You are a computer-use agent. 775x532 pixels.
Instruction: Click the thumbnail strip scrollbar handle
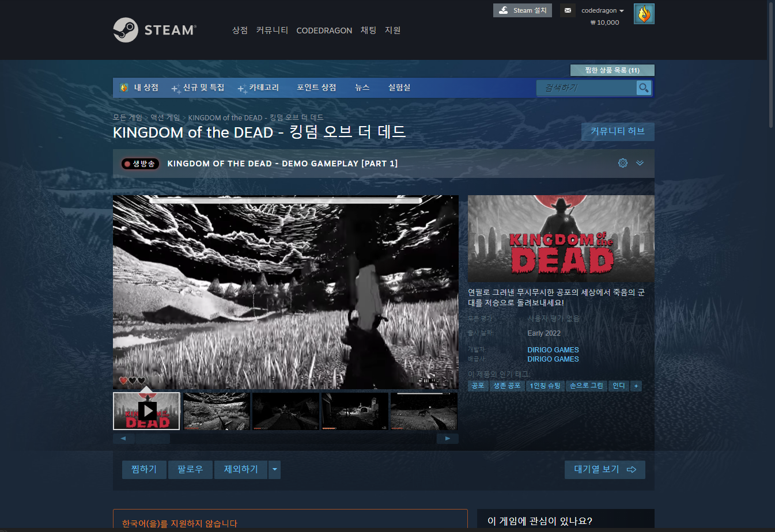point(152,439)
